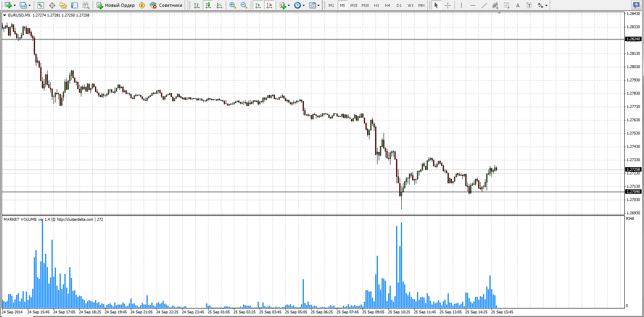Click the 1.27090 price level label

[633, 192]
